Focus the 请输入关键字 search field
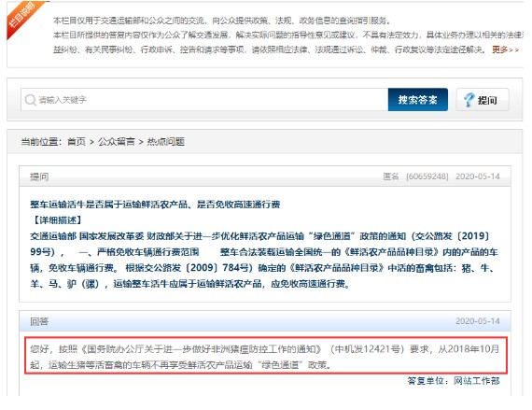 click(x=204, y=99)
